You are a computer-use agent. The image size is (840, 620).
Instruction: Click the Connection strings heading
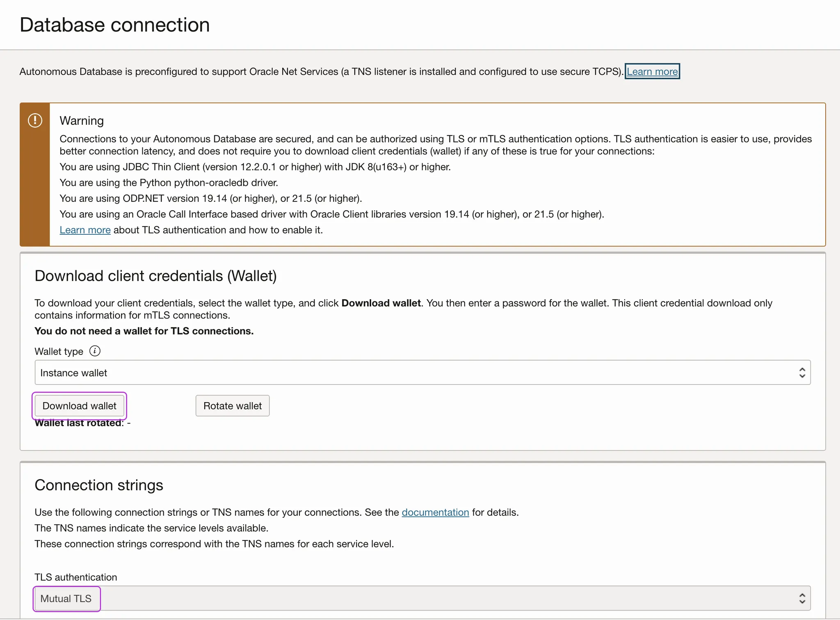[99, 485]
